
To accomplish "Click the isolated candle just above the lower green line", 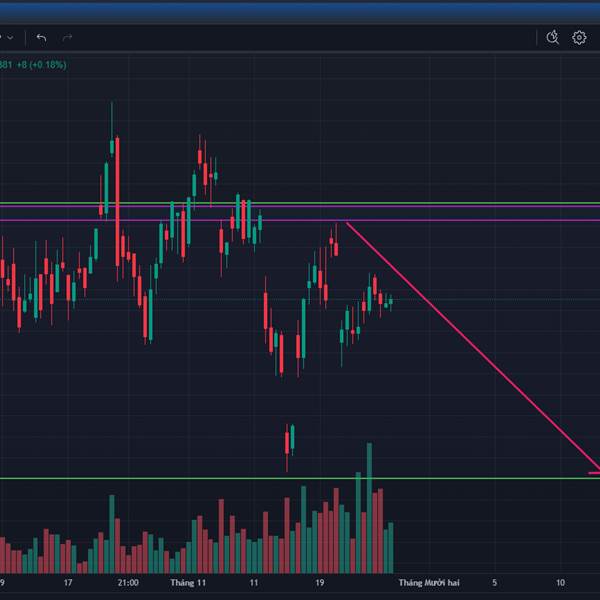I will (x=289, y=440).
